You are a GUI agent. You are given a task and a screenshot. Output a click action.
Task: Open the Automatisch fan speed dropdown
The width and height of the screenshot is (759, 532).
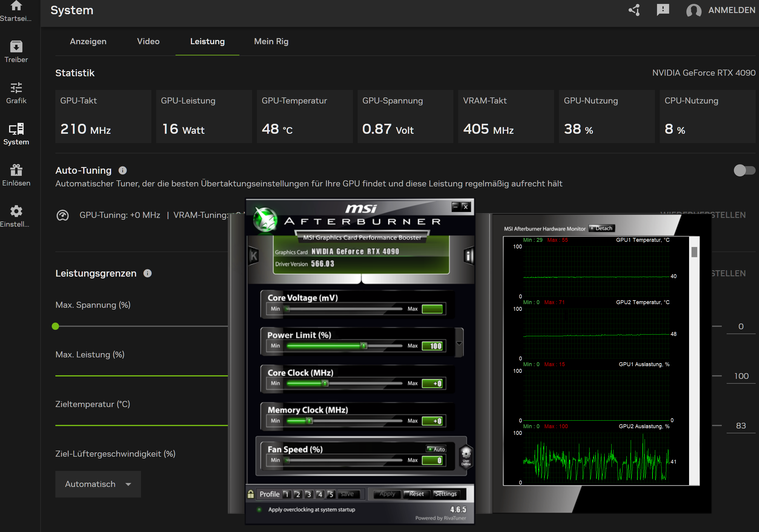click(x=98, y=484)
